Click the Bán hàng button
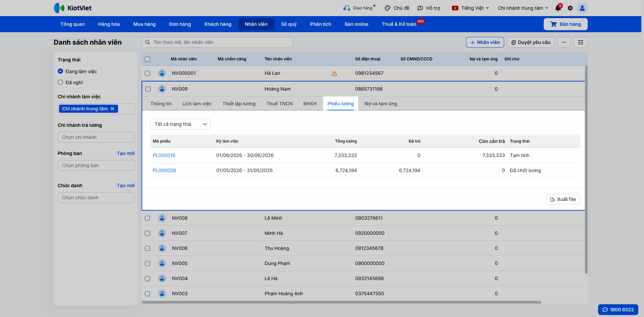 [566, 24]
